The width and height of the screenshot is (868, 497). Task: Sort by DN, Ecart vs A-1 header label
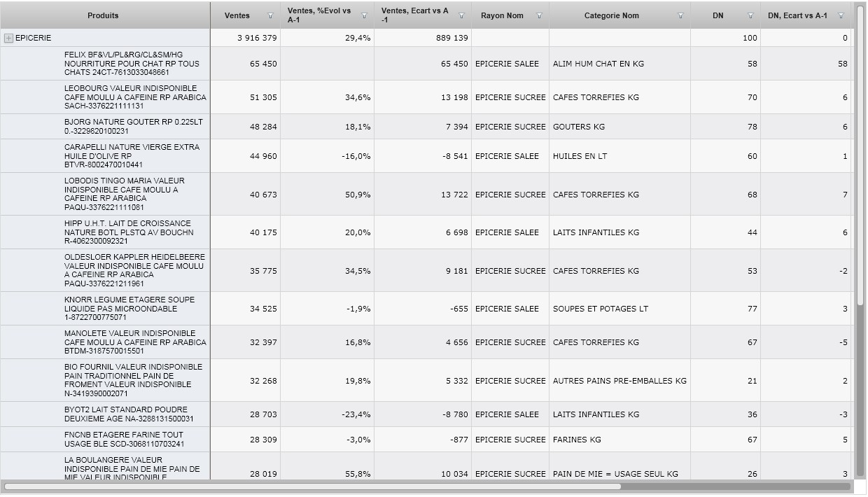(797, 15)
